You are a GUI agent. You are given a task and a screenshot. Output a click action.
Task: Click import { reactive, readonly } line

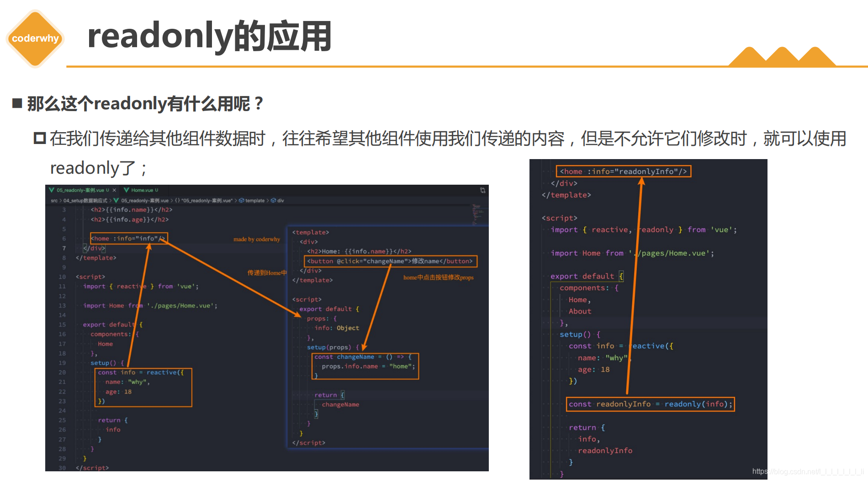click(644, 230)
